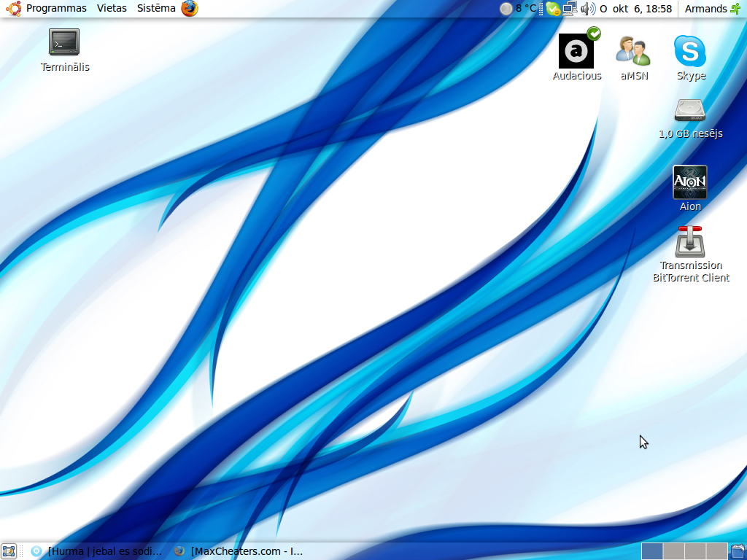The image size is (747, 560).
Task: Open the Programmas menu
Action: click(55, 9)
